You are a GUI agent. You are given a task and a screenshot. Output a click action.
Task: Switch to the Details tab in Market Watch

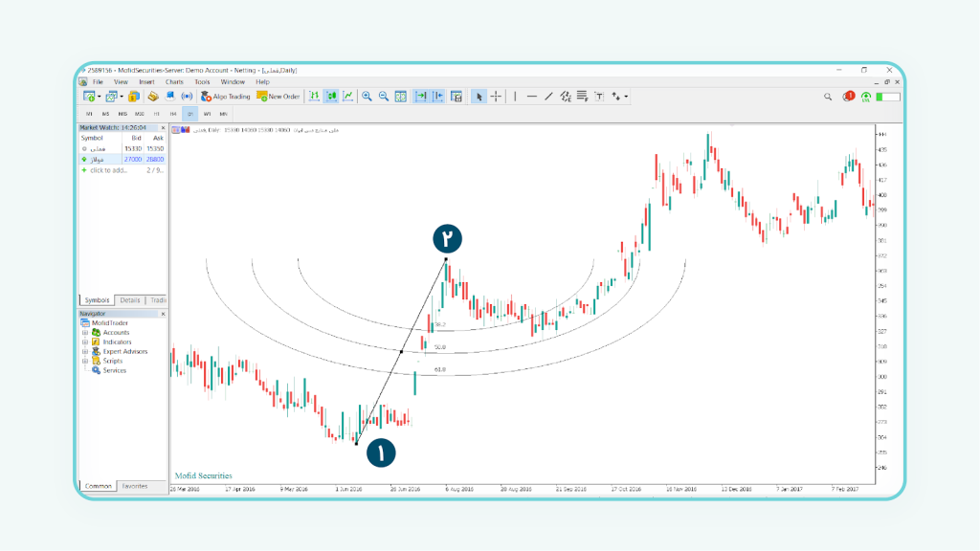pyautogui.click(x=129, y=300)
